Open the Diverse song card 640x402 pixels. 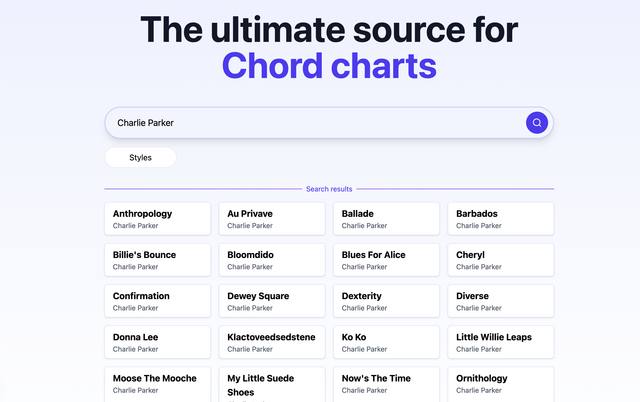[500, 301]
